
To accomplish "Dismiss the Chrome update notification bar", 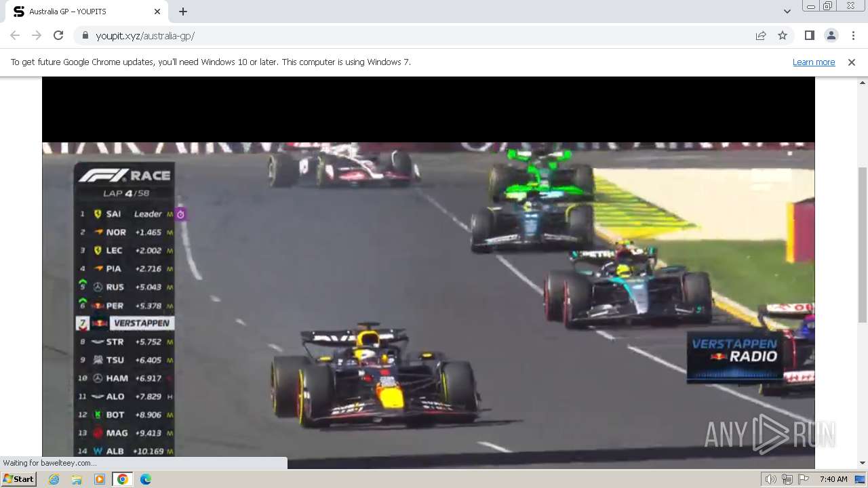I will (x=852, y=62).
